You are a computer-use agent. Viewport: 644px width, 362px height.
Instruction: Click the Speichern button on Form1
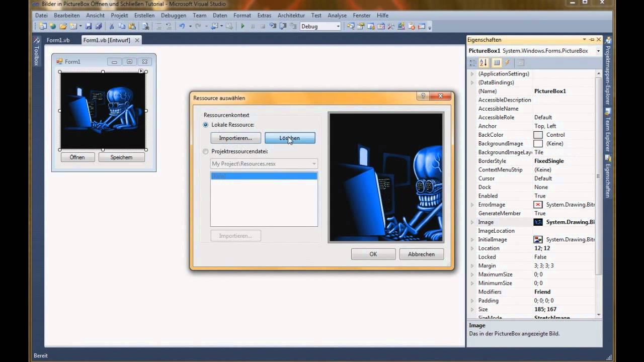point(121,157)
